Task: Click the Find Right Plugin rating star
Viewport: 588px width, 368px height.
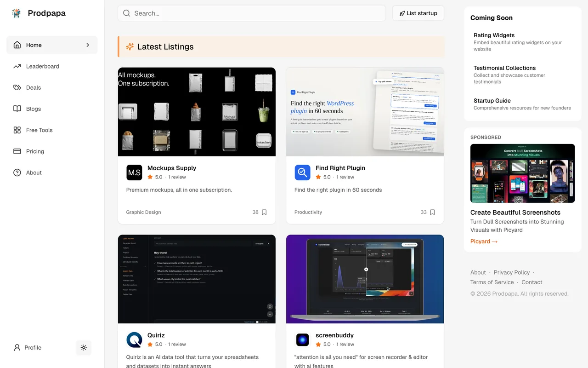Action: pos(318,177)
